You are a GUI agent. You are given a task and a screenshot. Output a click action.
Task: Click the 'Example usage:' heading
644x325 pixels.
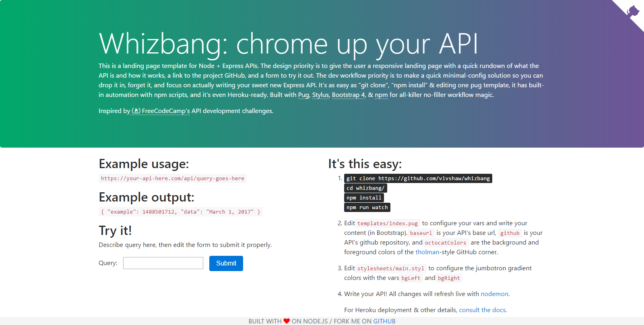[144, 164]
